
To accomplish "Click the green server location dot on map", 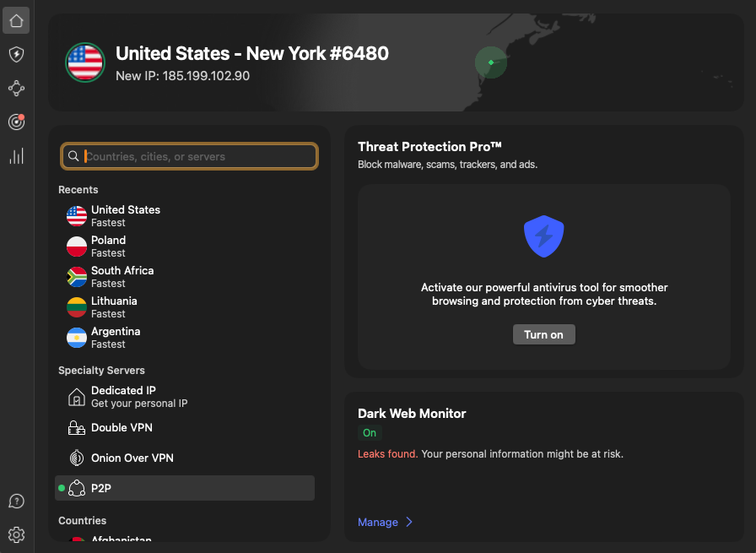I will click(x=491, y=62).
